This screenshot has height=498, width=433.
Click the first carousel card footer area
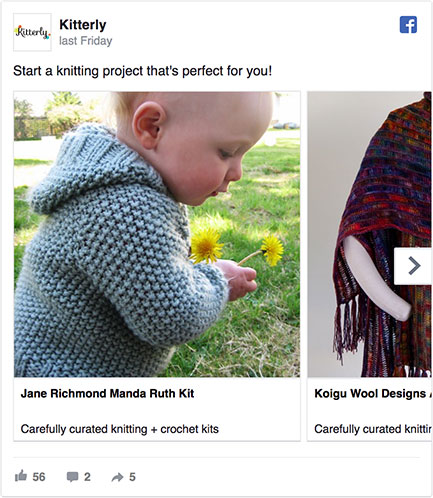(x=157, y=409)
